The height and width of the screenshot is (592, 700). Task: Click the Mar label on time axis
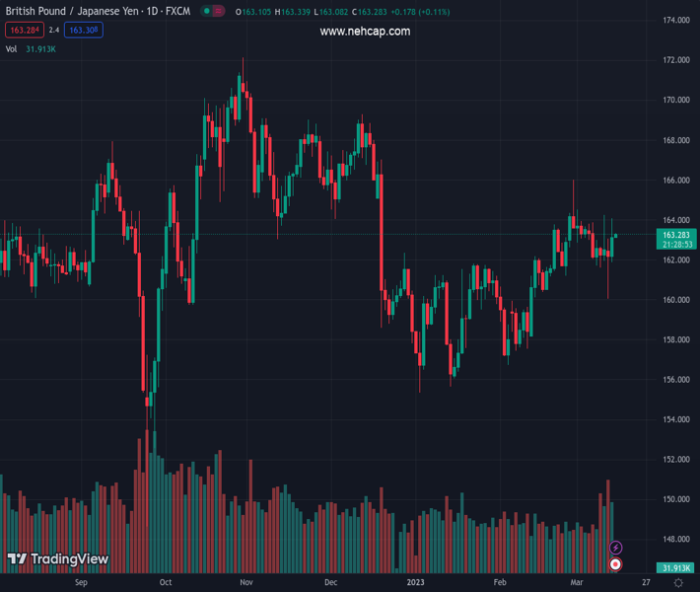(576, 583)
